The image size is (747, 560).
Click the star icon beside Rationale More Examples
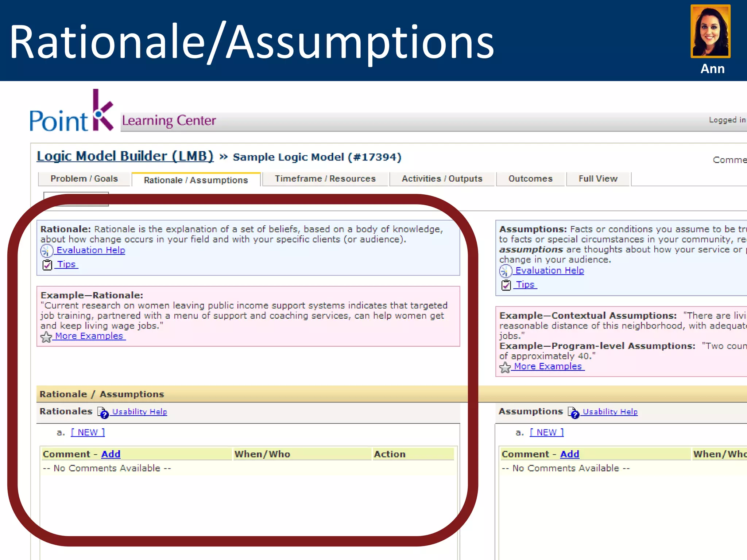(x=46, y=337)
